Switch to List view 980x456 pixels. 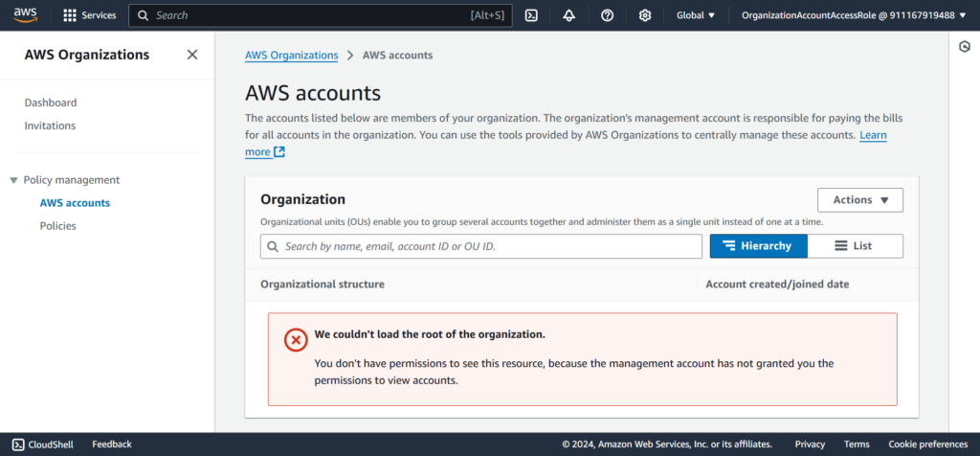[855, 246]
